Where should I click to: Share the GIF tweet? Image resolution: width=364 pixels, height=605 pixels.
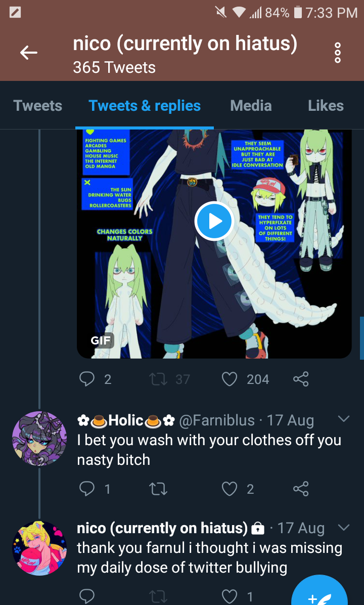pos(301,379)
